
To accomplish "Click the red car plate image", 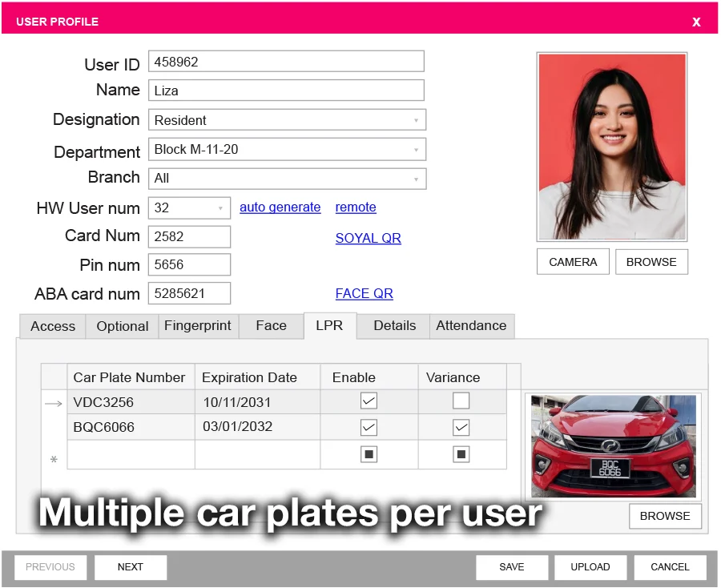I will [613, 446].
